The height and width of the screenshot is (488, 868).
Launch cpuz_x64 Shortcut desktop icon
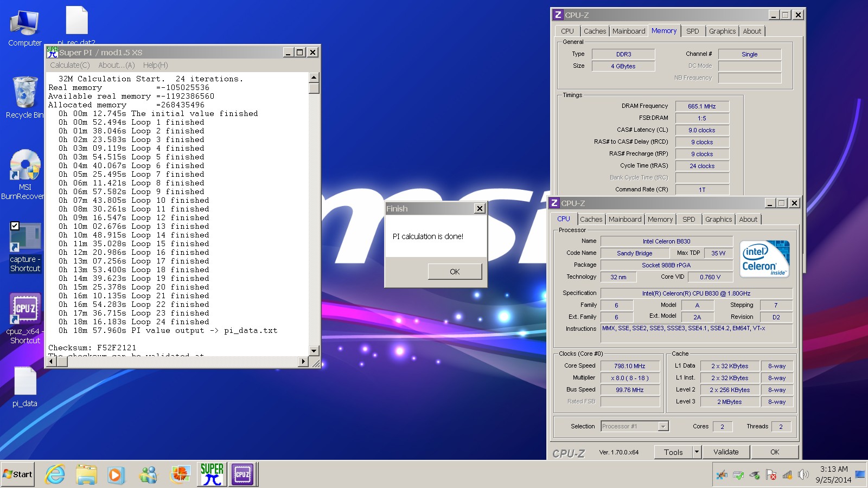pos(25,319)
